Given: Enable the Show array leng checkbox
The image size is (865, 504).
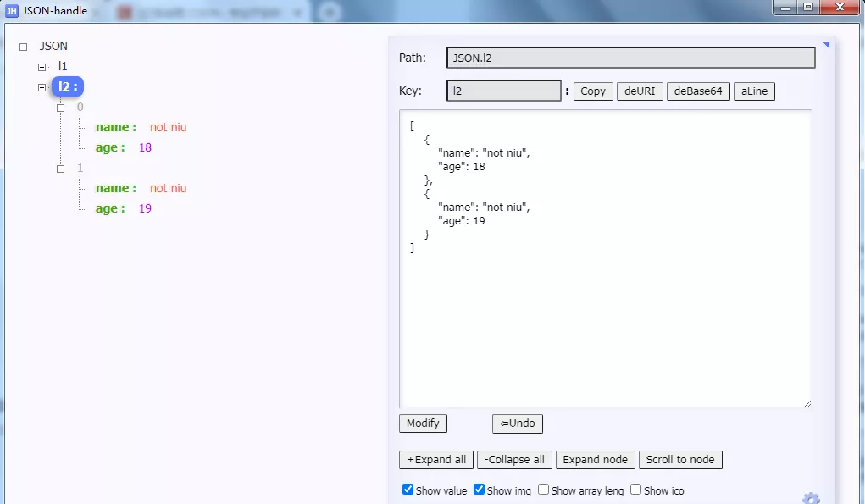Looking at the screenshot, I should point(543,490).
